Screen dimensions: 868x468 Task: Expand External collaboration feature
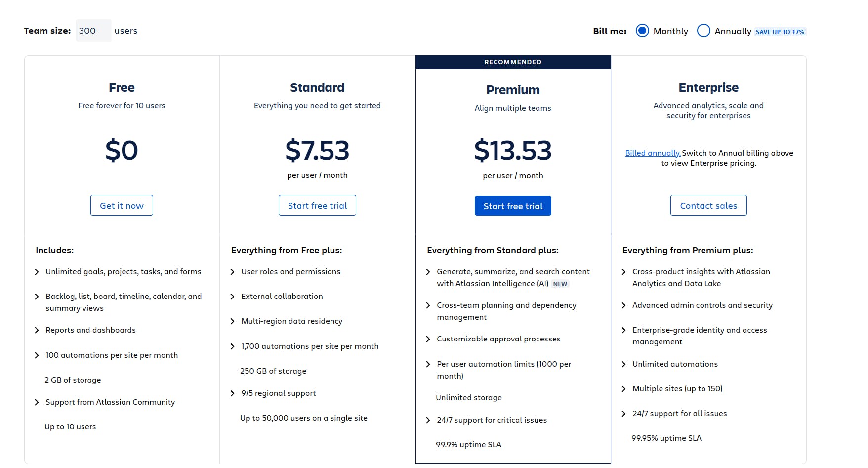[x=232, y=296]
